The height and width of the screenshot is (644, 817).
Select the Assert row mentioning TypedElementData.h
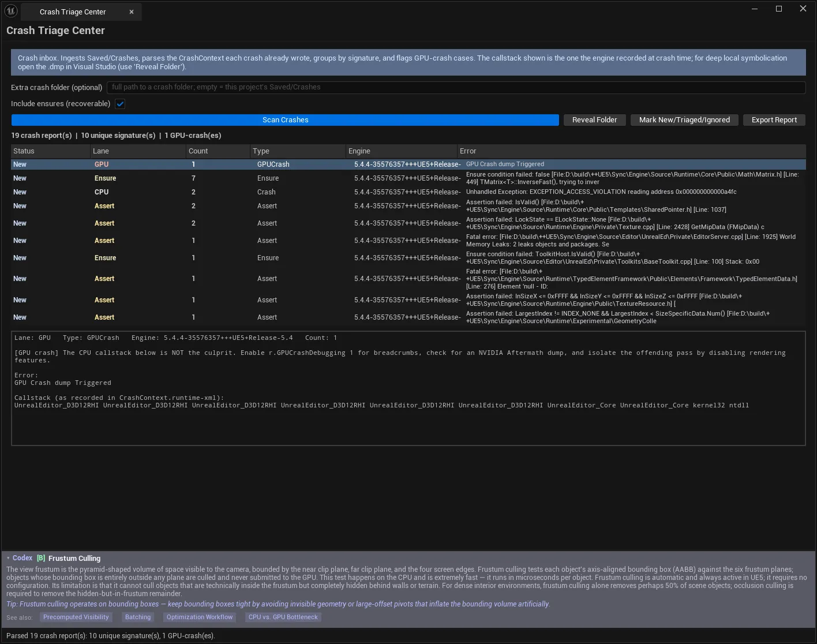[x=409, y=279]
